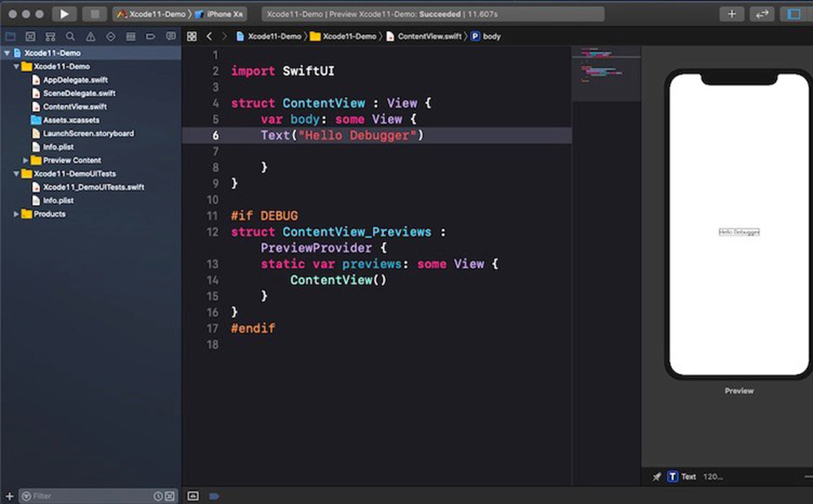Expand the Products folder

click(x=16, y=214)
